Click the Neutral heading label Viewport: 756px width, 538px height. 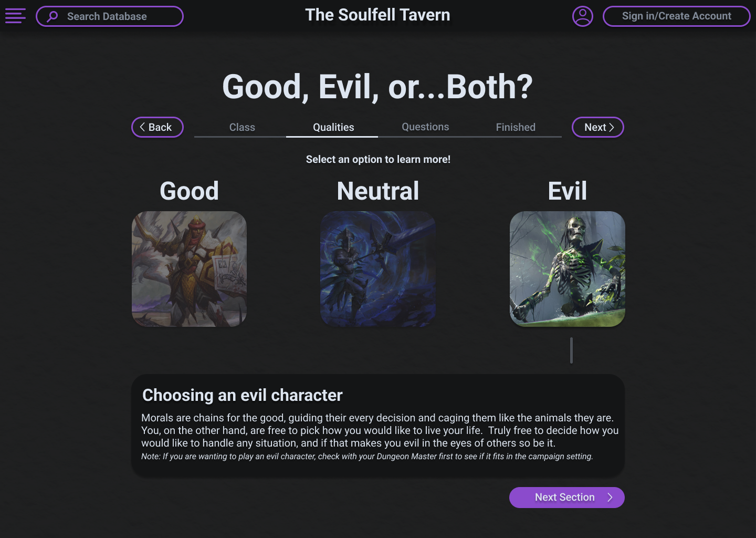[378, 191]
